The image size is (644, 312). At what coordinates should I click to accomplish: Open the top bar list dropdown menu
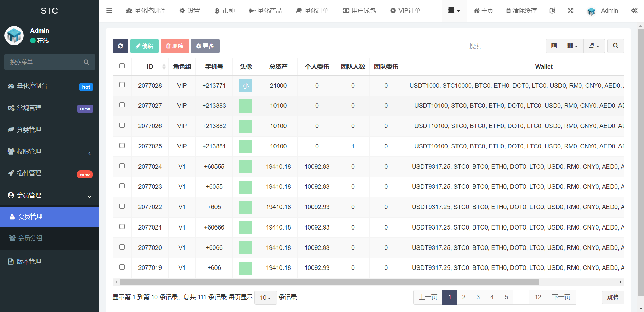(454, 11)
